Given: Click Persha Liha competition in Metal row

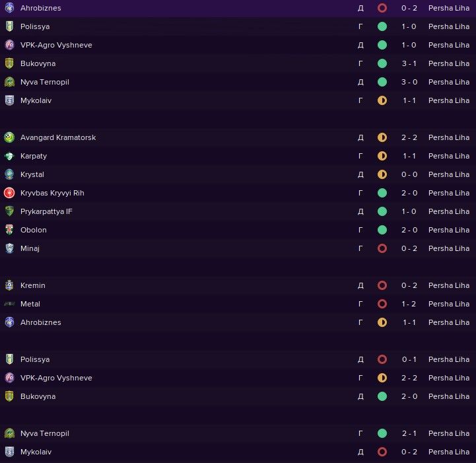Looking at the screenshot, I should point(449,304).
